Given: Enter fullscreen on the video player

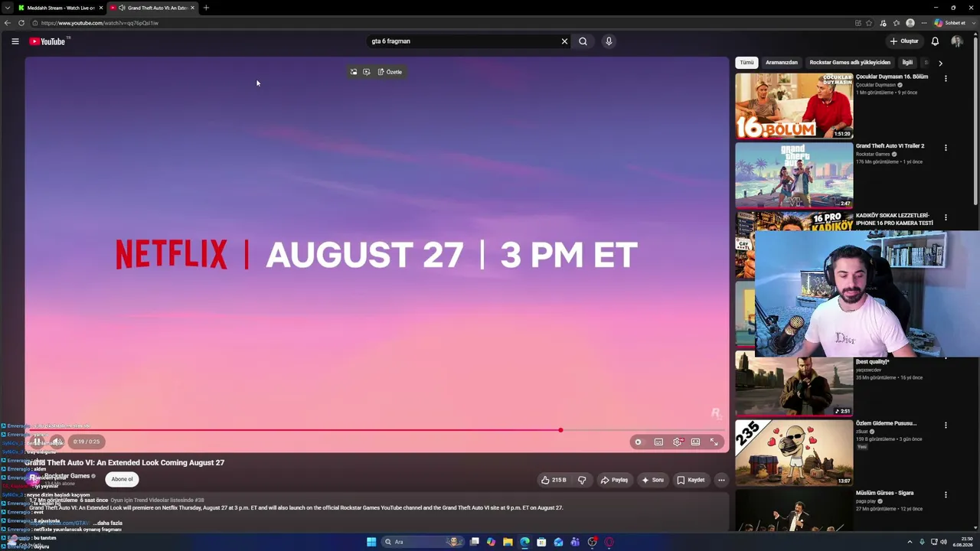Looking at the screenshot, I should [x=714, y=442].
